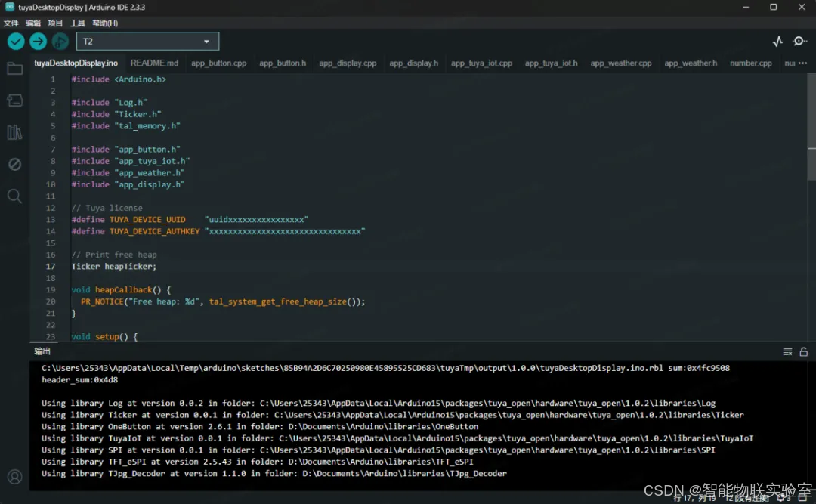Click the OneButton library output line
This screenshot has width=816, height=504.
coord(260,426)
